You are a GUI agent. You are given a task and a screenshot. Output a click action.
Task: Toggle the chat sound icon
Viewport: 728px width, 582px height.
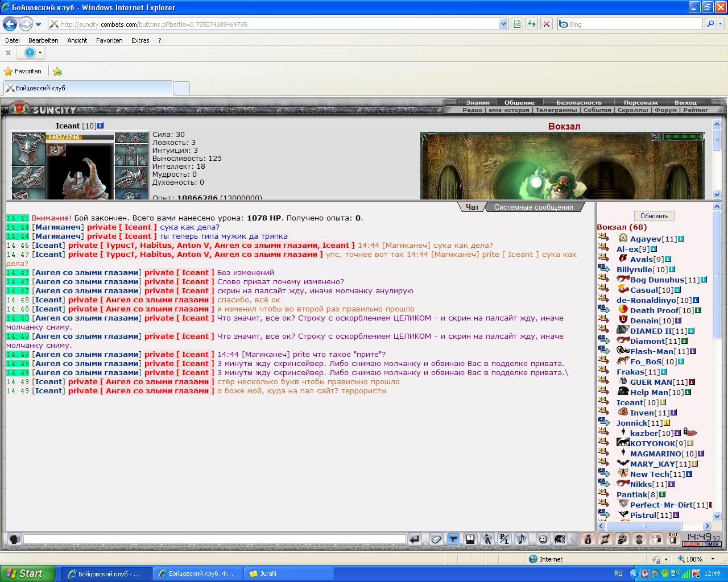tap(520, 539)
